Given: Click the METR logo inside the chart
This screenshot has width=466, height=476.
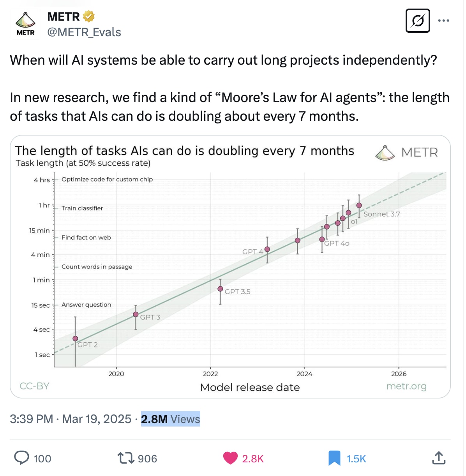Looking at the screenshot, I should [407, 152].
